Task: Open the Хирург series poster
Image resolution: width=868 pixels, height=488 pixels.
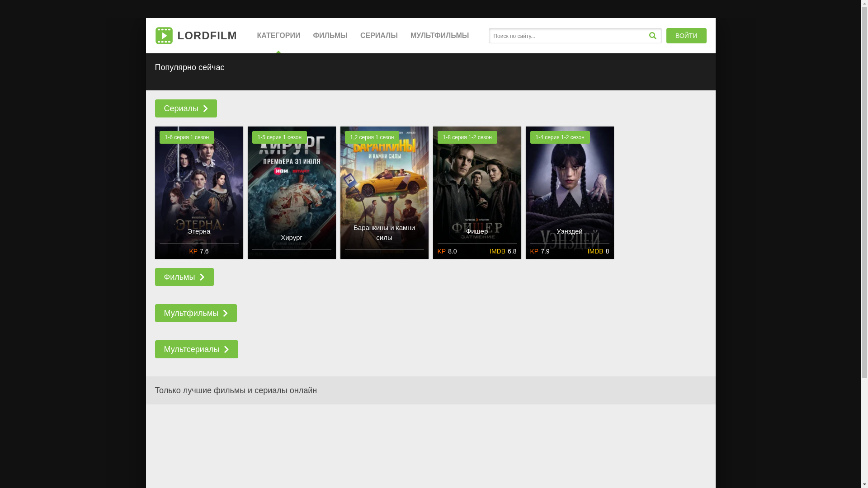Action: (292, 192)
